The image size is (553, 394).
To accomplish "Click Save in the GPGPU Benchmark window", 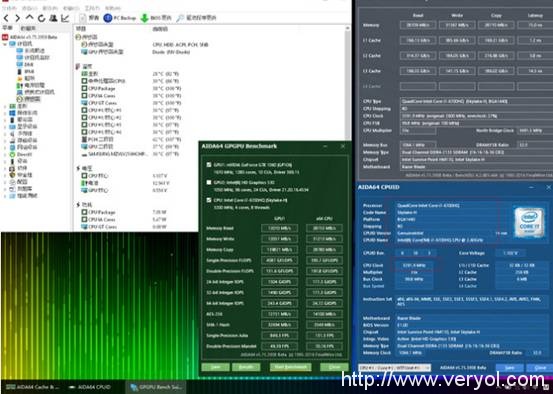I will pyautogui.click(x=215, y=367).
